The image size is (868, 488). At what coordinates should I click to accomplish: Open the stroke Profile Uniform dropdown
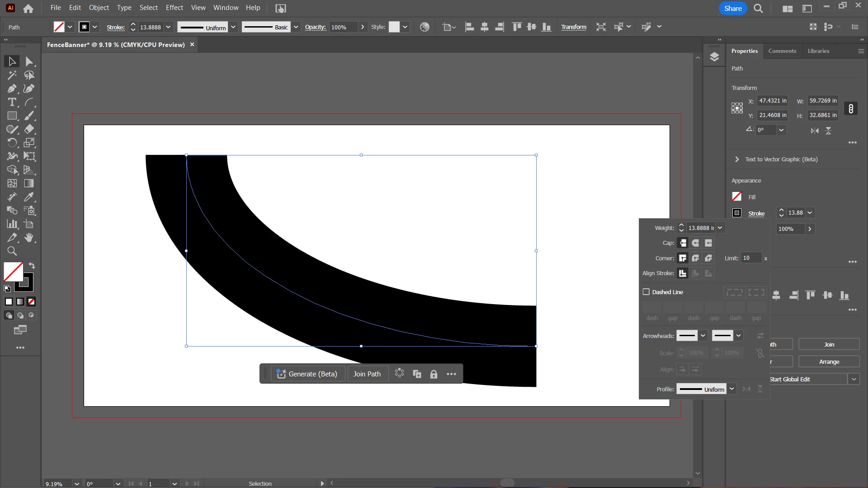coord(732,389)
